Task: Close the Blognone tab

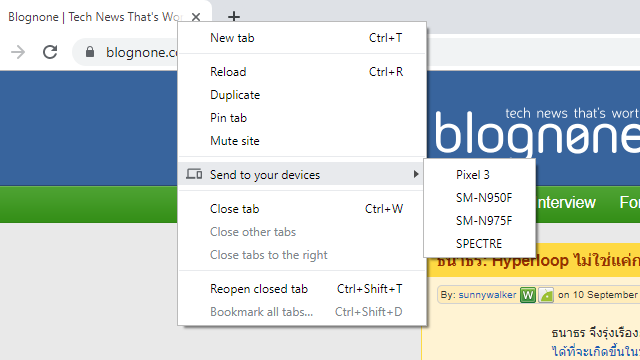Action: click(196, 17)
